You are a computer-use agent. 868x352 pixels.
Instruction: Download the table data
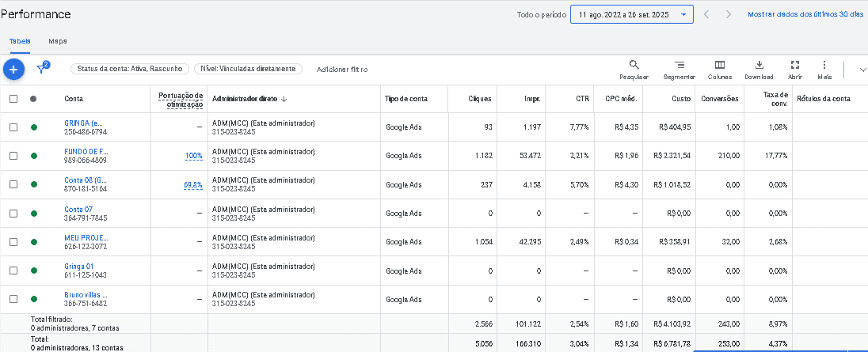pos(759,70)
